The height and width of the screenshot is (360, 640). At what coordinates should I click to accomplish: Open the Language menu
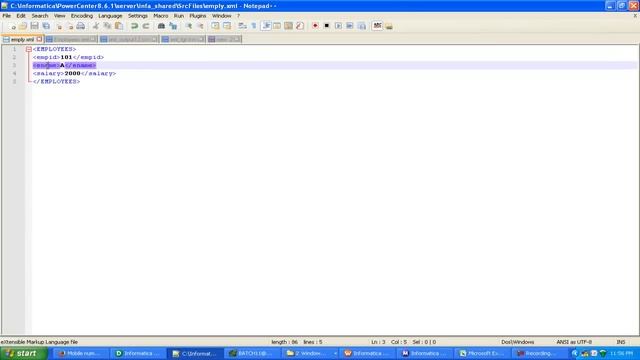(110, 16)
